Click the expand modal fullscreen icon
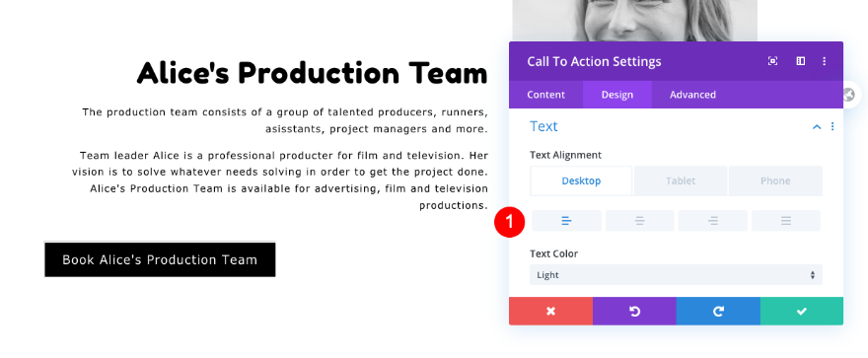The image size is (868, 358). (772, 61)
